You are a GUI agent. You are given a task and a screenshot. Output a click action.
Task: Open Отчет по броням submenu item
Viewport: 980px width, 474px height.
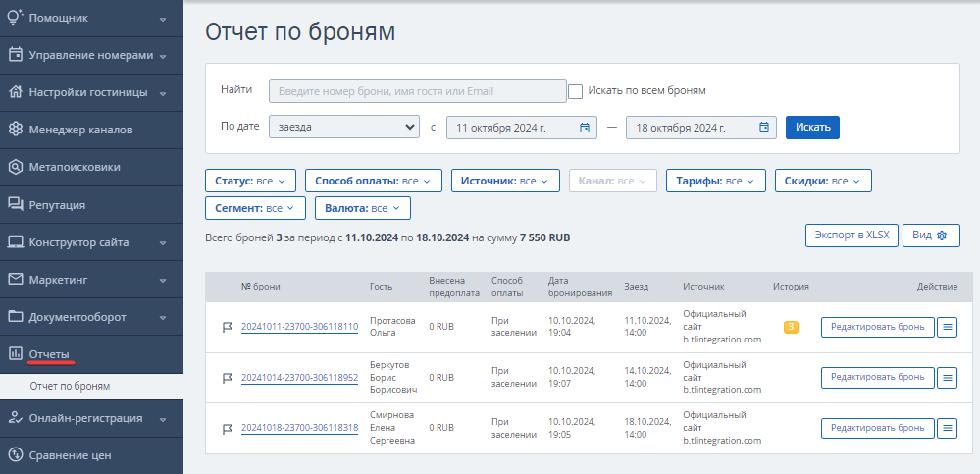tap(91, 386)
